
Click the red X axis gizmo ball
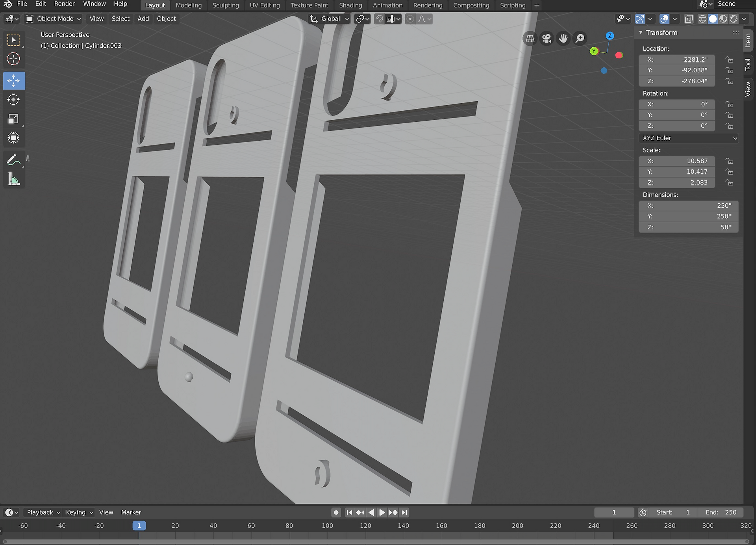pyautogui.click(x=619, y=55)
